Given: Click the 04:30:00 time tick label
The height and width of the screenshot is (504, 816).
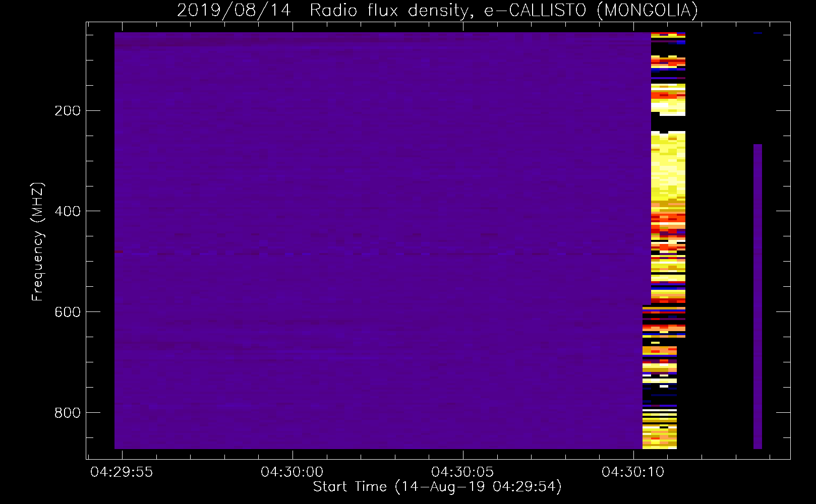Looking at the screenshot, I should click(292, 472).
